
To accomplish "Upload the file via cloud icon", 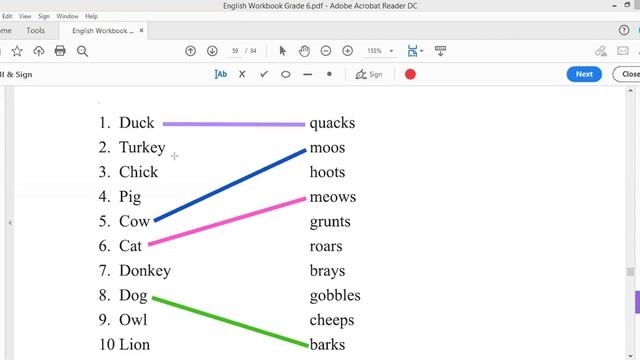I will [38, 51].
